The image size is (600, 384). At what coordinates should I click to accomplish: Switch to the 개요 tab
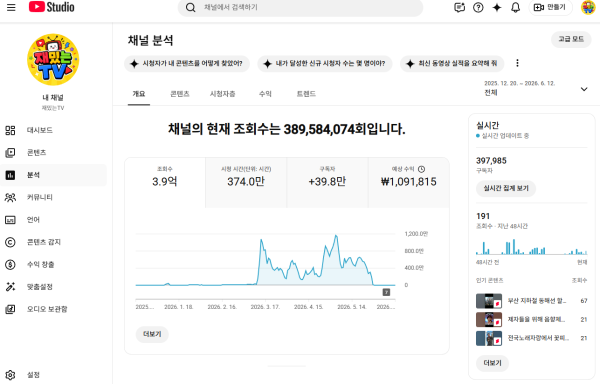point(139,94)
